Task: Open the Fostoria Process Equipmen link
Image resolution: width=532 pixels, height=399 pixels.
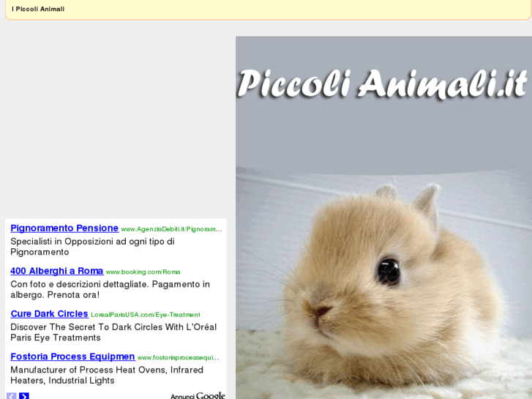Action: [72, 357]
